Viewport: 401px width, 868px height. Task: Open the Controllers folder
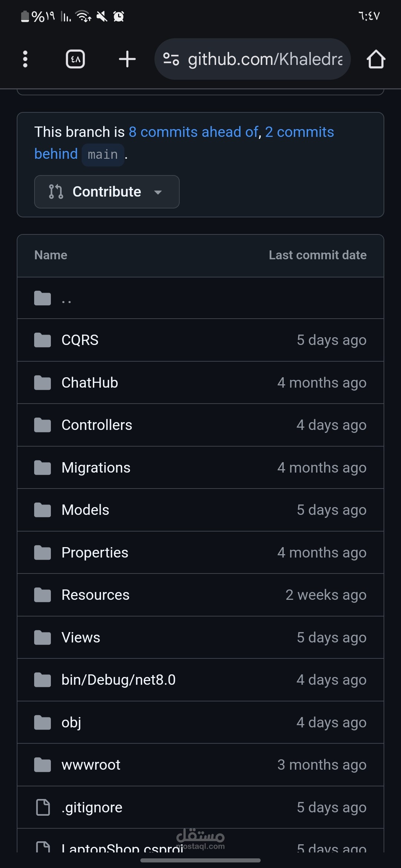(x=97, y=425)
